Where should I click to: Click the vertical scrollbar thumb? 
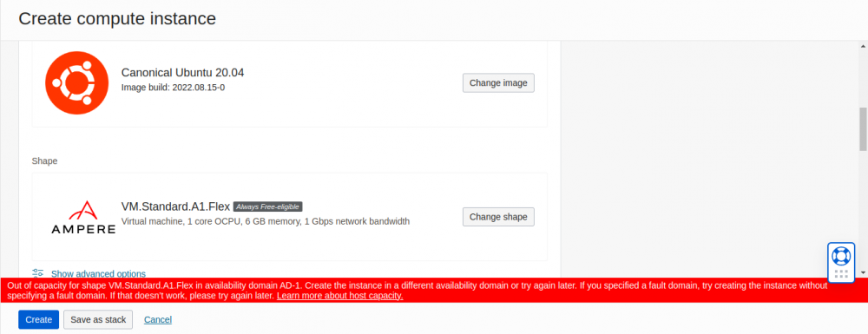click(863, 129)
